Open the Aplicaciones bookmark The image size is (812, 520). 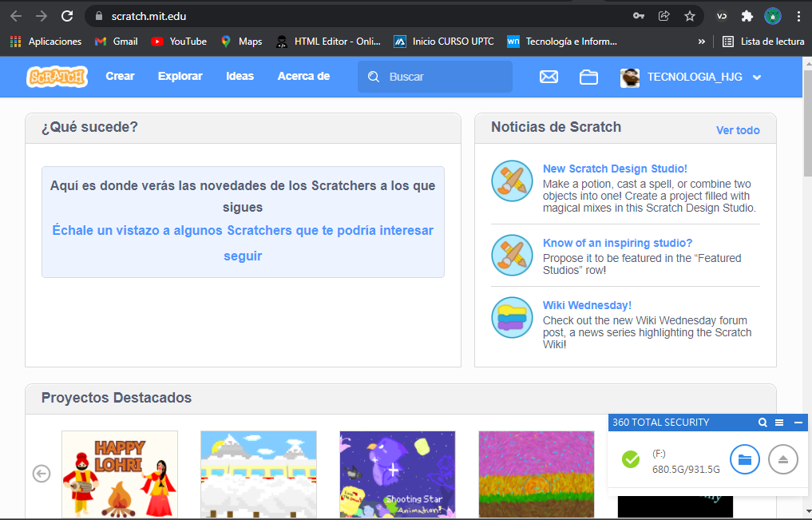(46, 42)
